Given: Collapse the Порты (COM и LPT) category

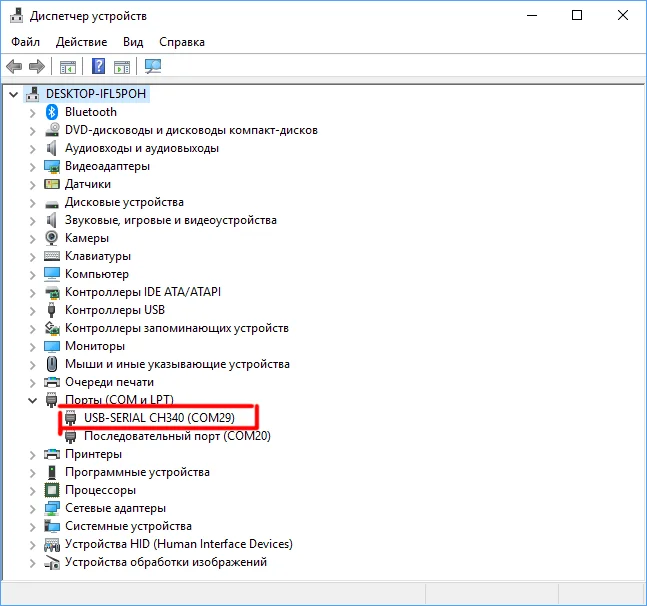Looking at the screenshot, I should 33,400.
